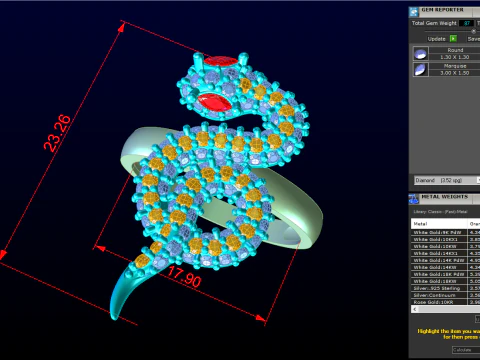Click the metal table left scroll arrow
Viewport: 480px width, 360px height.
point(415,309)
